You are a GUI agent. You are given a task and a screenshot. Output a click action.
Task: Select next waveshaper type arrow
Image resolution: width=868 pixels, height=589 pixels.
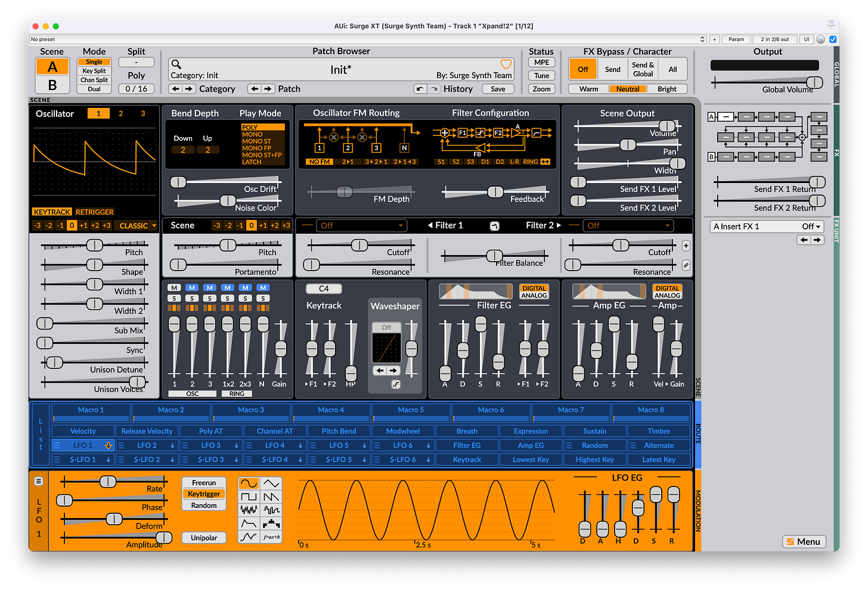pyautogui.click(x=393, y=371)
